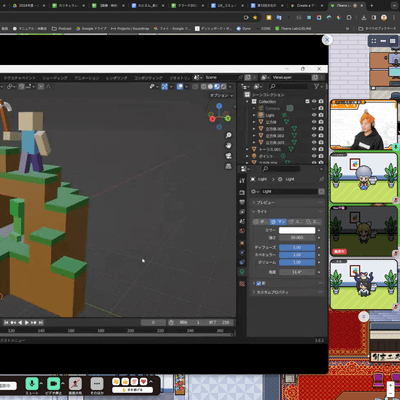
Task: Hide 立方体.003 with its eye icon
Action: click(314, 142)
